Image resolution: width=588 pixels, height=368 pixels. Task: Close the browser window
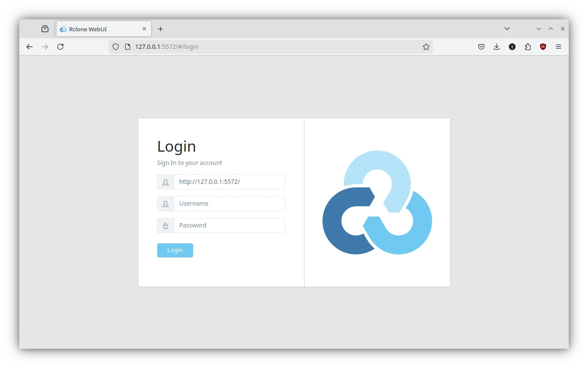(563, 29)
